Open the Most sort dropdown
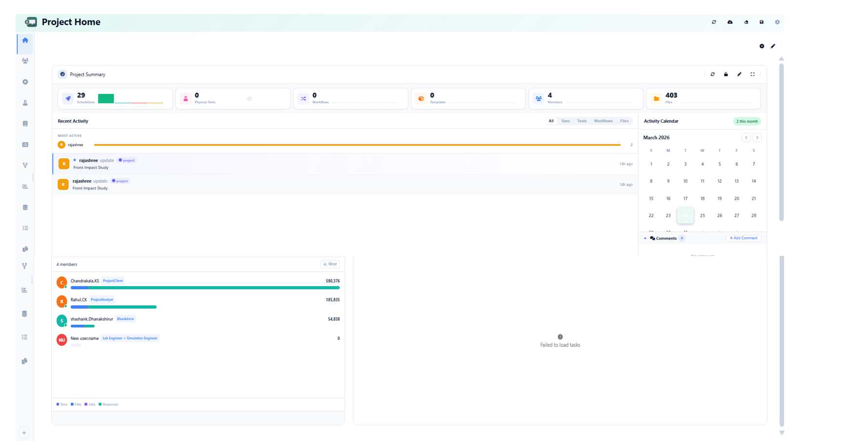868x441 pixels. [330, 264]
